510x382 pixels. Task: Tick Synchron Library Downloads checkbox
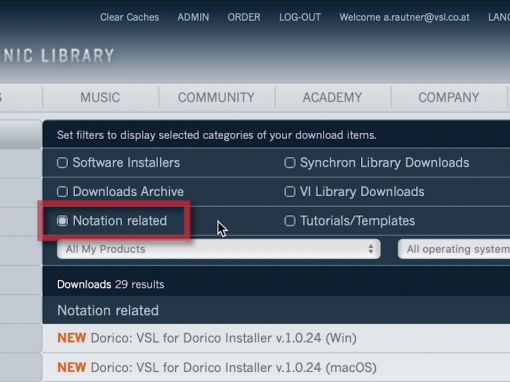click(x=290, y=163)
